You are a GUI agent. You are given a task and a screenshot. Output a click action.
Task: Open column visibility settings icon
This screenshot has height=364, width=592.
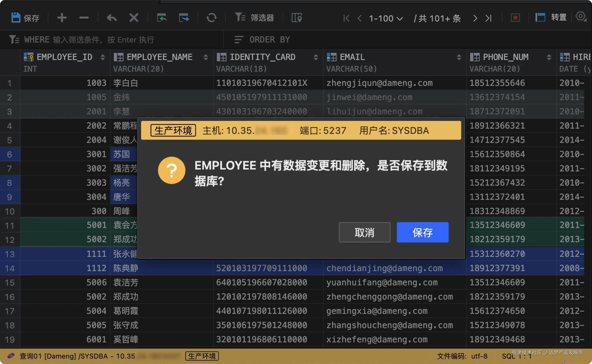click(297, 18)
